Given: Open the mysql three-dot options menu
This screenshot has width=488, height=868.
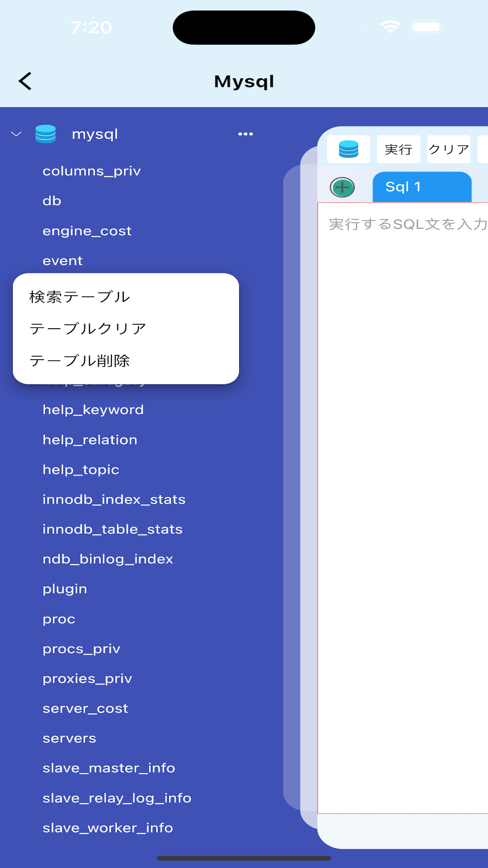Looking at the screenshot, I should 246,134.
